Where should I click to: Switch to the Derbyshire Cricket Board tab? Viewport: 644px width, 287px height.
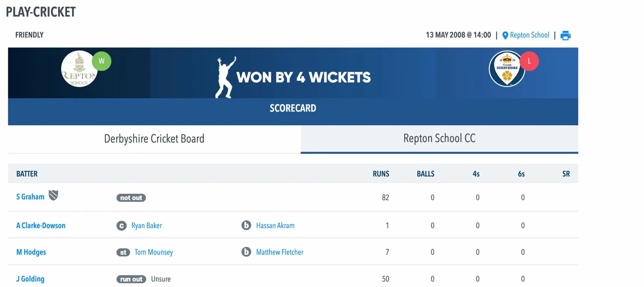pos(154,139)
